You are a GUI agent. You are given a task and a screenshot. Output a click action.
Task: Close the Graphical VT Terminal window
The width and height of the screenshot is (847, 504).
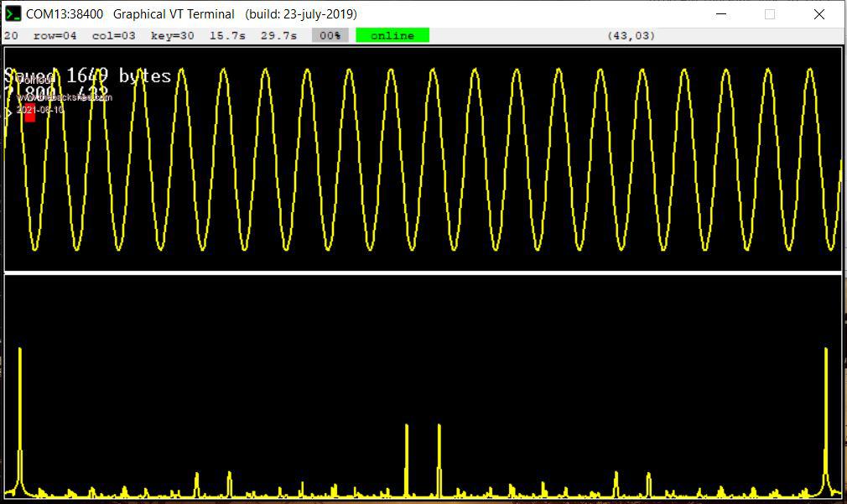pos(819,14)
